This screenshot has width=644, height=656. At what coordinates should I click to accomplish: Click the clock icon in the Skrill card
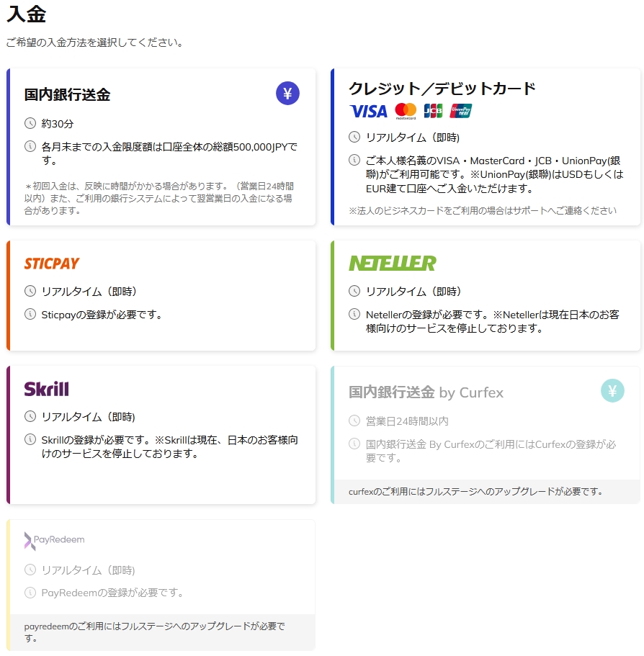pyautogui.click(x=30, y=416)
